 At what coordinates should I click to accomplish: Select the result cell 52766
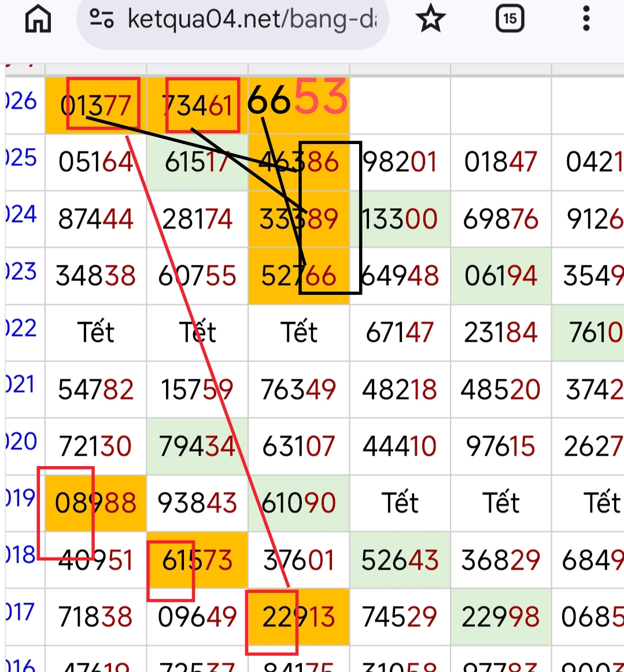[299, 276]
